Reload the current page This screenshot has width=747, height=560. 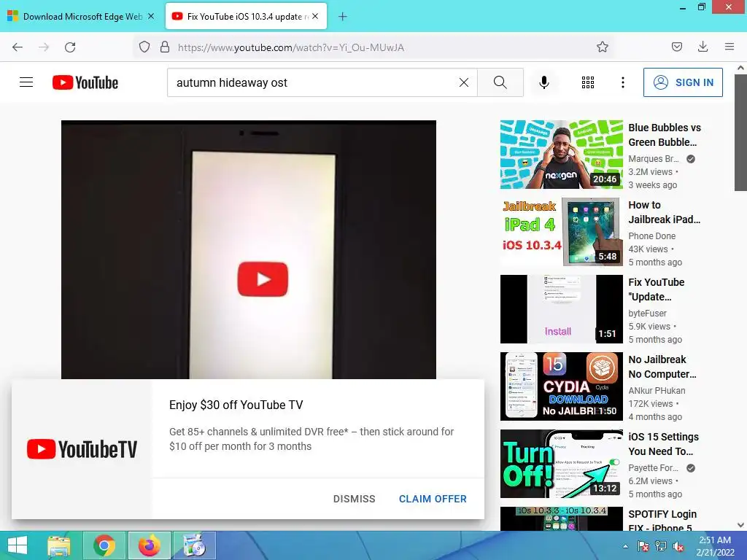coord(70,47)
